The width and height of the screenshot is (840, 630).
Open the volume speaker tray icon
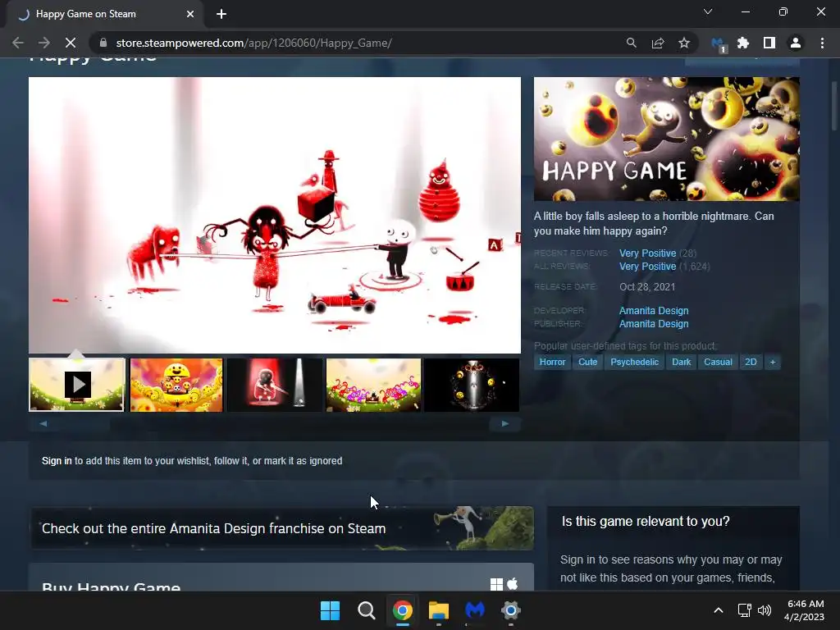point(765,610)
